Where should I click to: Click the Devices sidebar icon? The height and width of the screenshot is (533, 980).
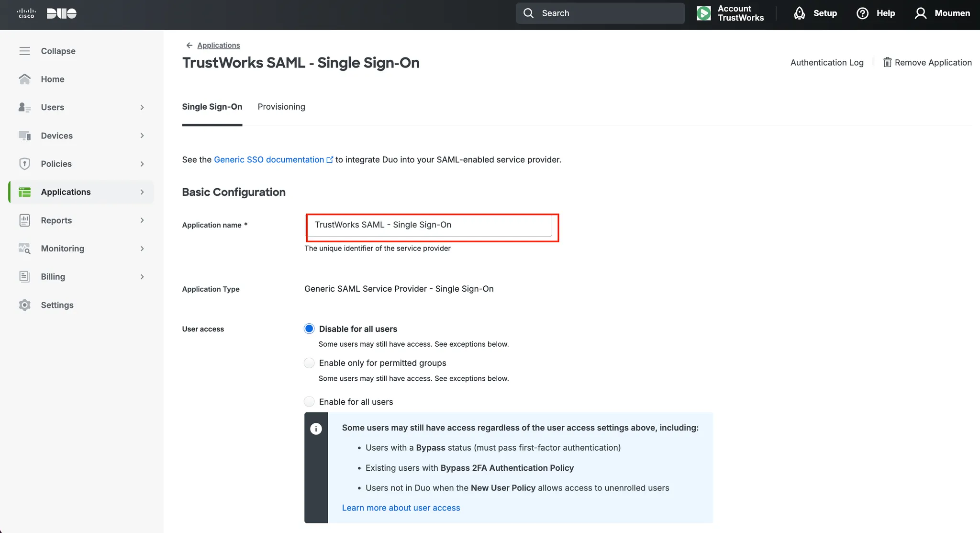click(x=24, y=136)
